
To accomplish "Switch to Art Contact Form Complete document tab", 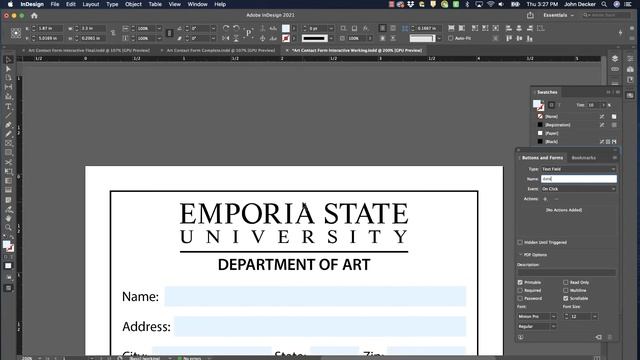I will [220, 50].
